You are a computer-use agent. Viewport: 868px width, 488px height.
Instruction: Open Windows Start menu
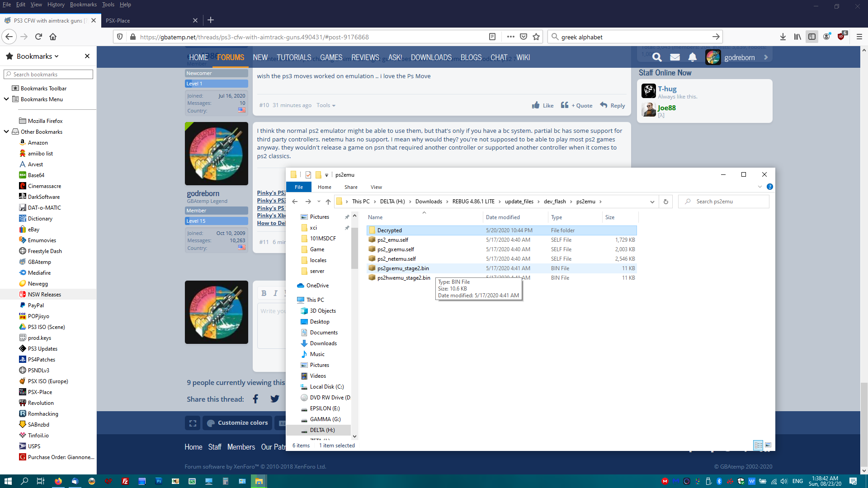pyautogui.click(x=8, y=481)
